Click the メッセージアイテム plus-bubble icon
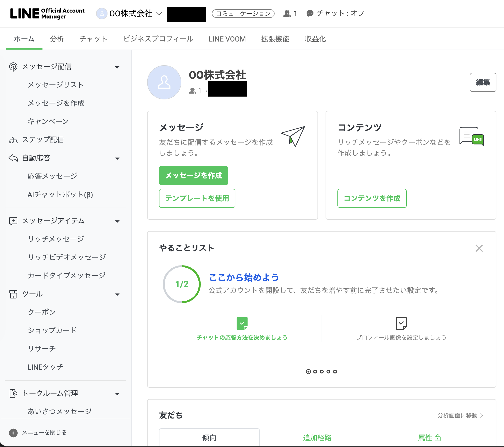Screen dimensions: 504x447 [x=13, y=221]
